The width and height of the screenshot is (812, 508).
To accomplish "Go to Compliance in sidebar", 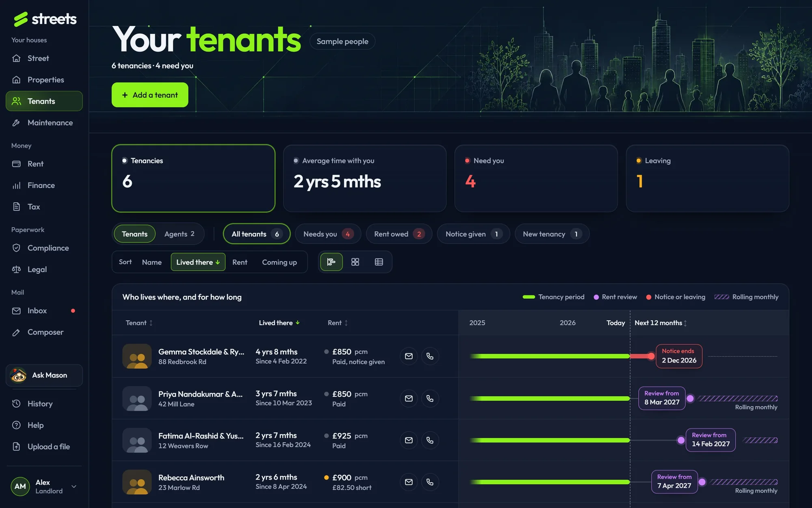I will pos(44,248).
